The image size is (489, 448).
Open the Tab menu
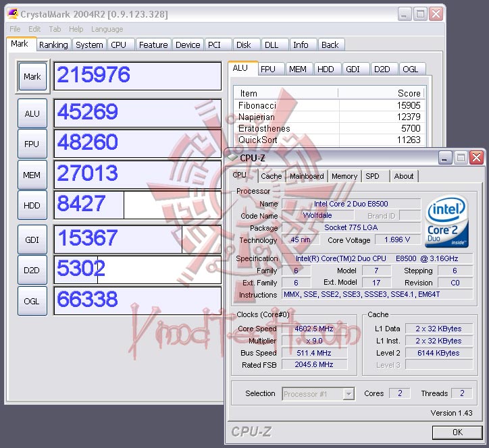click(55, 29)
